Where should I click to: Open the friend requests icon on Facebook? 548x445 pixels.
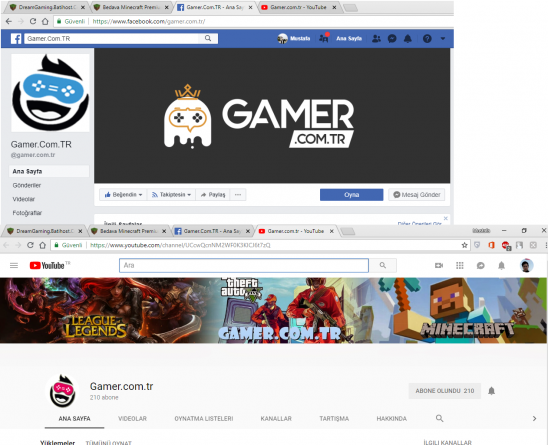click(376, 38)
